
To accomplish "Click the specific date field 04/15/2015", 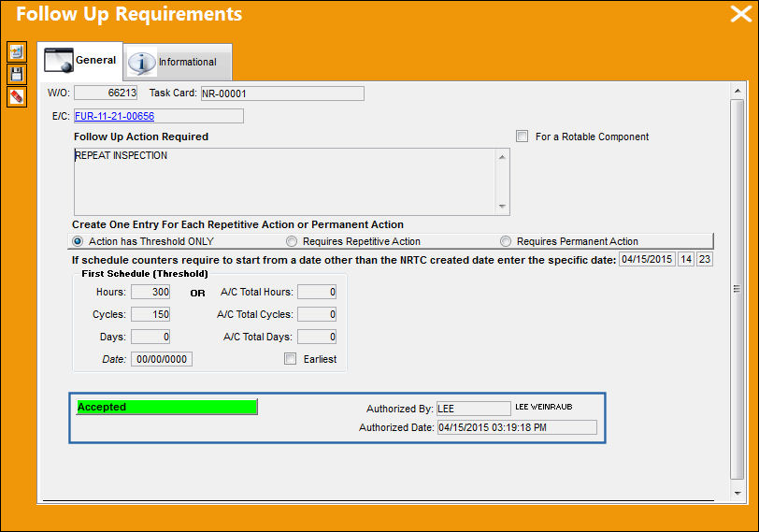I will click(x=647, y=260).
